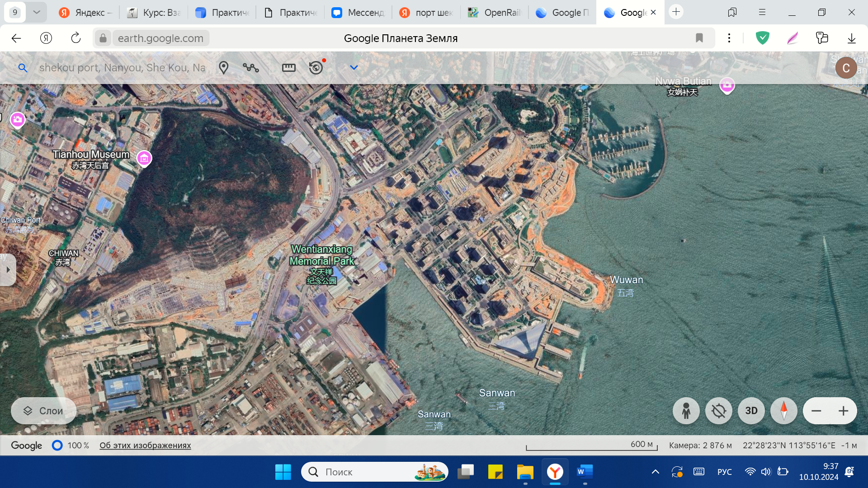Open the 9:37 clock and calendar
This screenshot has width=868, height=488.
[x=819, y=472]
